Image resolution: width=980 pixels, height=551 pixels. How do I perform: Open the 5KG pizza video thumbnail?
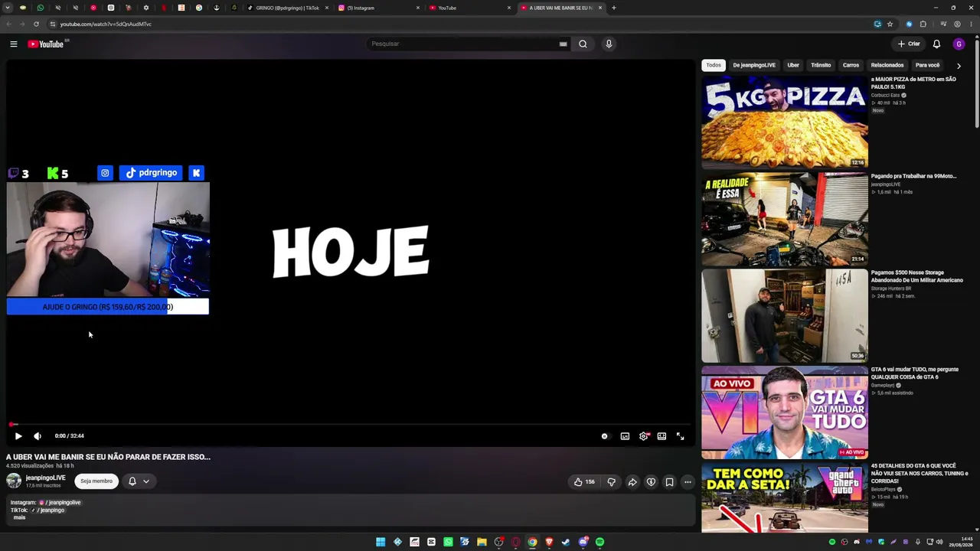(x=785, y=122)
